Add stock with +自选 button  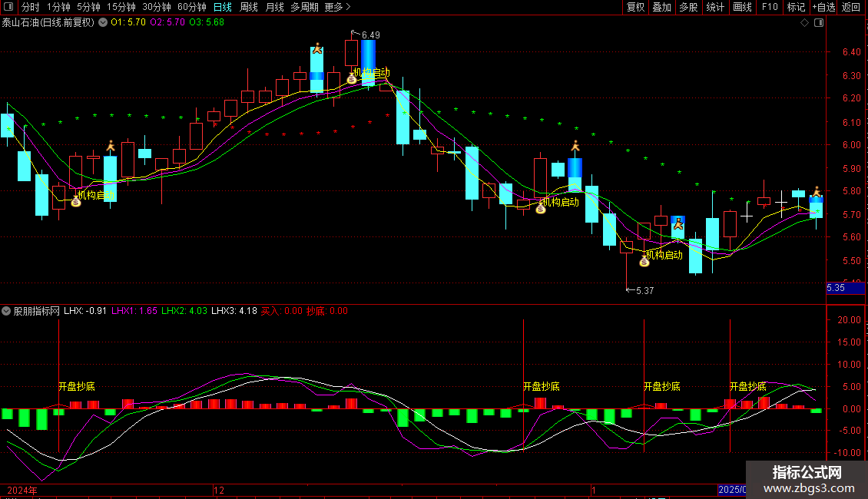(823, 7)
